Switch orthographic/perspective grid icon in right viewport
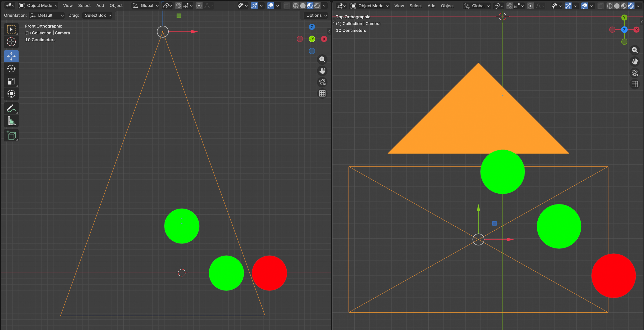 [635, 84]
